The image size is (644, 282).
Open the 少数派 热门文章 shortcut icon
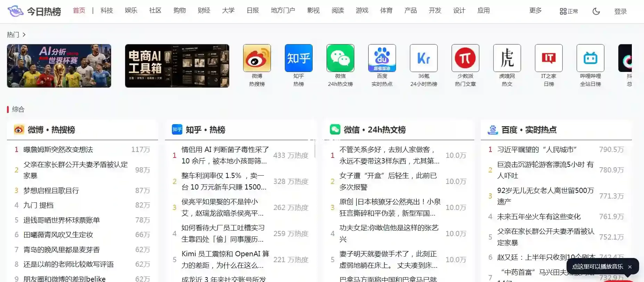(465, 58)
